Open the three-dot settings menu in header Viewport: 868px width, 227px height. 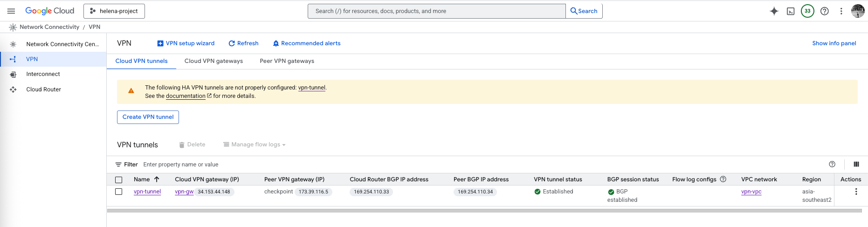pos(841,11)
